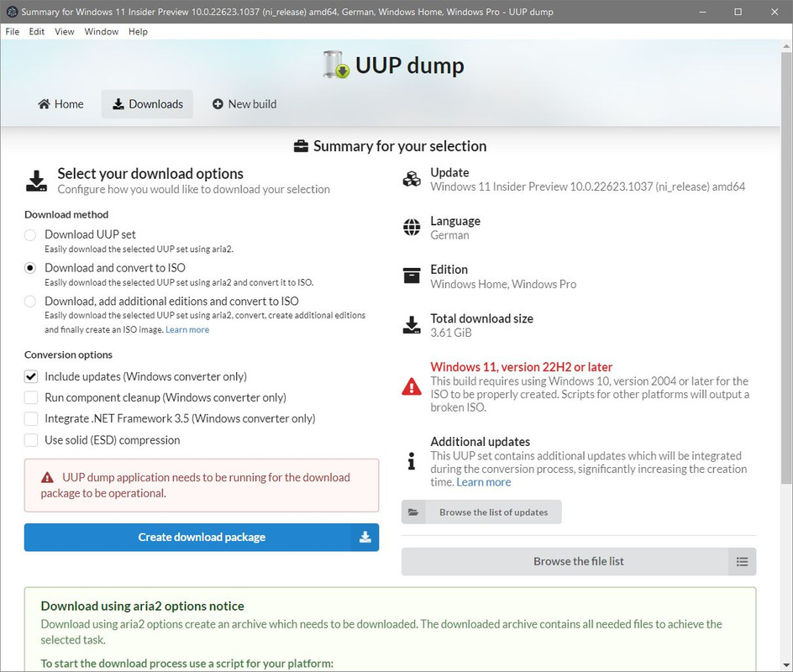Click the boxes icon next to Update
This screenshot has width=793, height=672.
412,179
